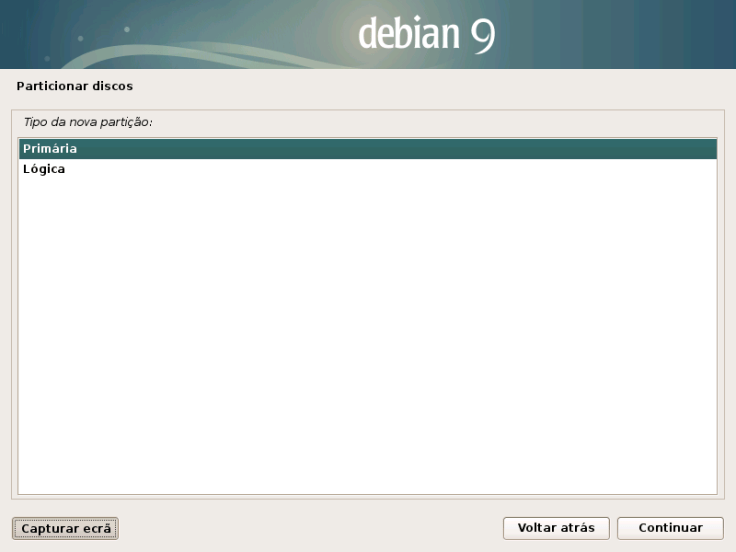The height and width of the screenshot is (552, 736).
Task: Click the debian 9 logo
Action: [427, 35]
